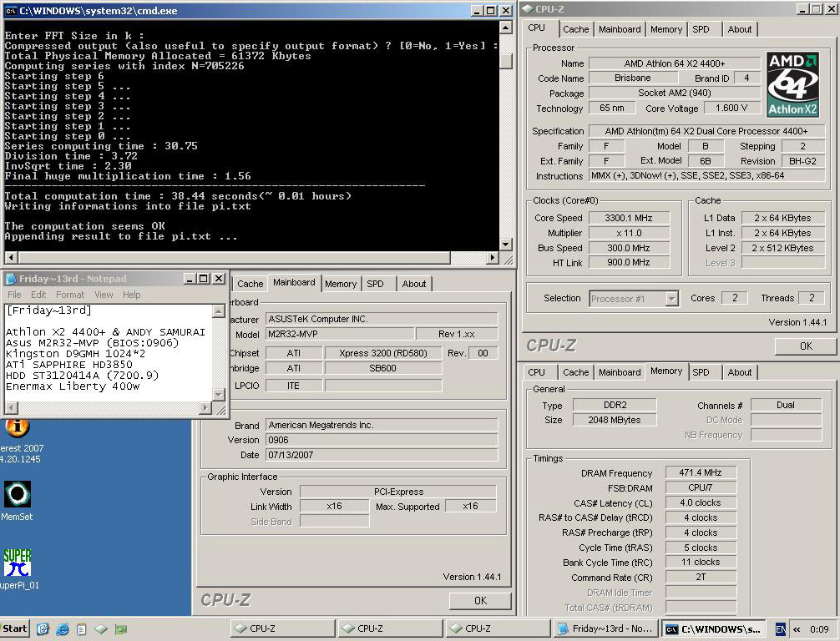Click the HT Link value 900.0 MHz

[x=629, y=262]
